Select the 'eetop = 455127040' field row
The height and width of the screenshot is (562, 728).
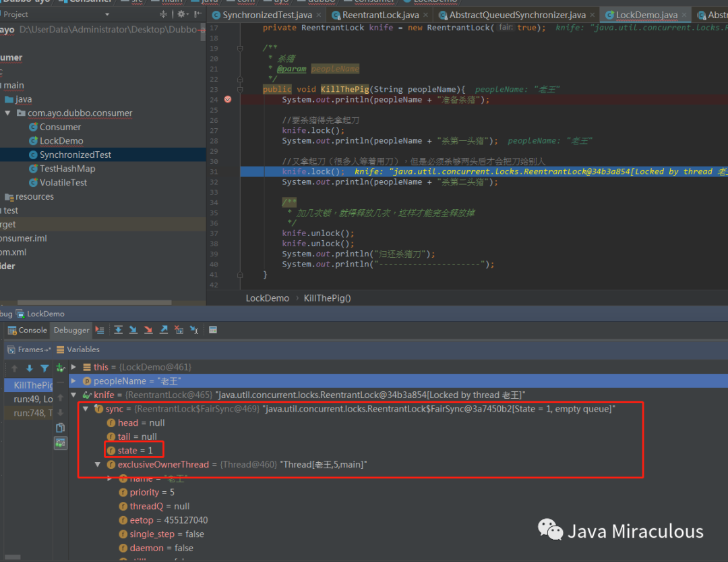tap(163, 520)
